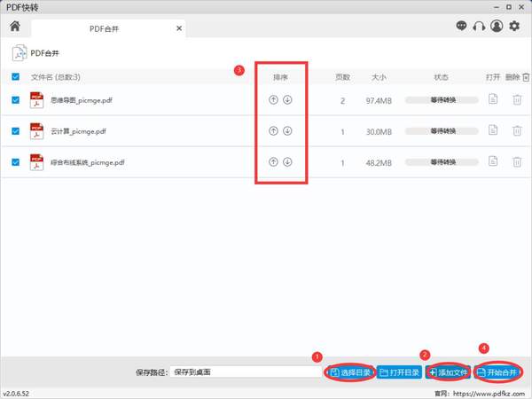Switch to the PDF合并 tab

(x=108, y=29)
